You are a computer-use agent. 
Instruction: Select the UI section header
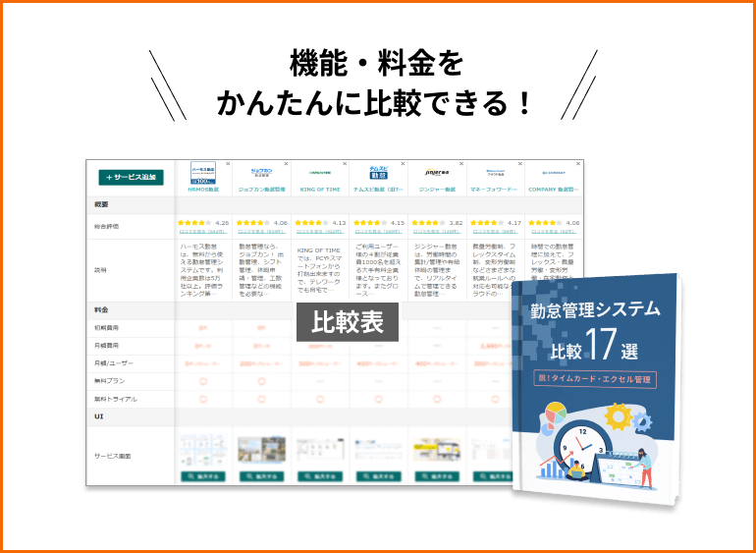coord(99,416)
